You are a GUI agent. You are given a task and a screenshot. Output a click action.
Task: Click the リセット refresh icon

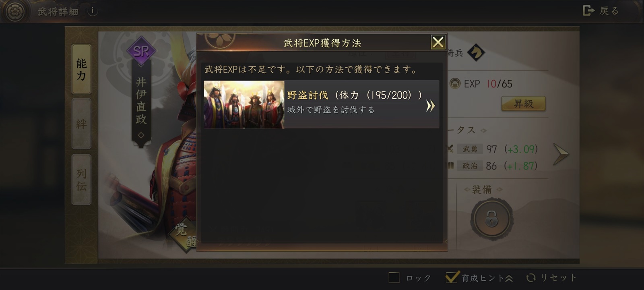(x=531, y=278)
